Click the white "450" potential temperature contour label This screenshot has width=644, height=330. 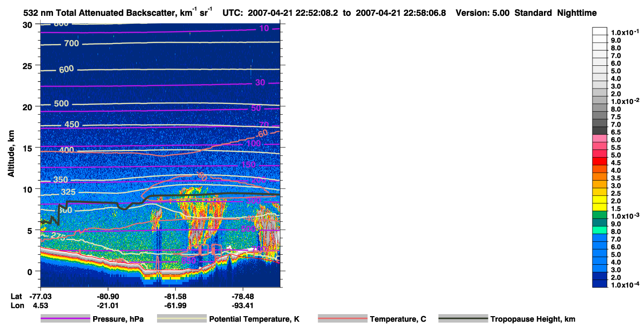72,124
